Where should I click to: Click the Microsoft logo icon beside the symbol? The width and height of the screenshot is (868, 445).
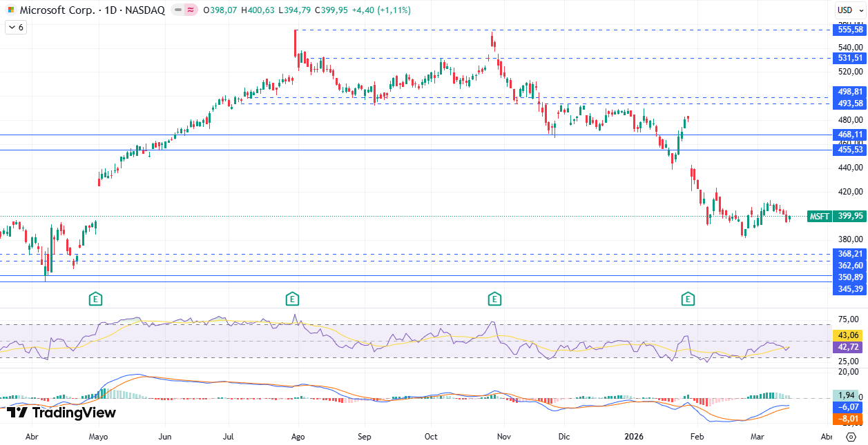(x=10, y=10)
